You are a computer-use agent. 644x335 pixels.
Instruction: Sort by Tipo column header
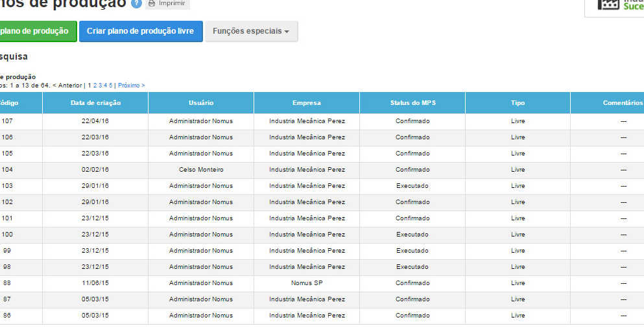(518, 102)
